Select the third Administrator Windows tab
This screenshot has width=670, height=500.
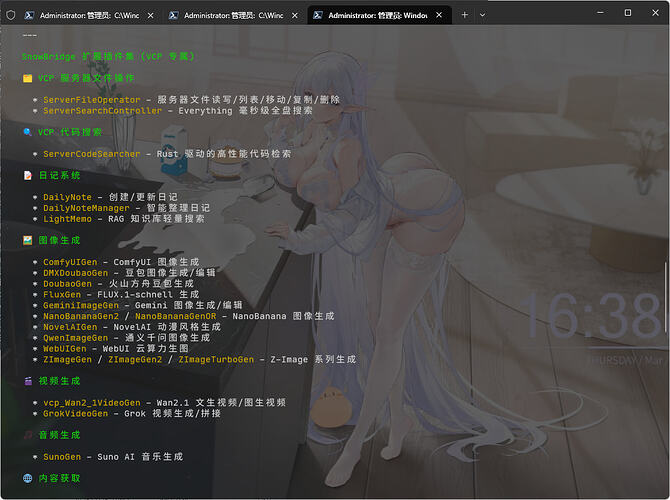tap(379, 15)
